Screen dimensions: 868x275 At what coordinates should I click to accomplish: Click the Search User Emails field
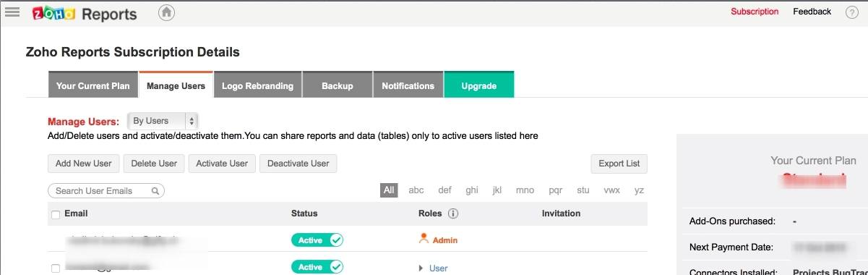(106, 191)
